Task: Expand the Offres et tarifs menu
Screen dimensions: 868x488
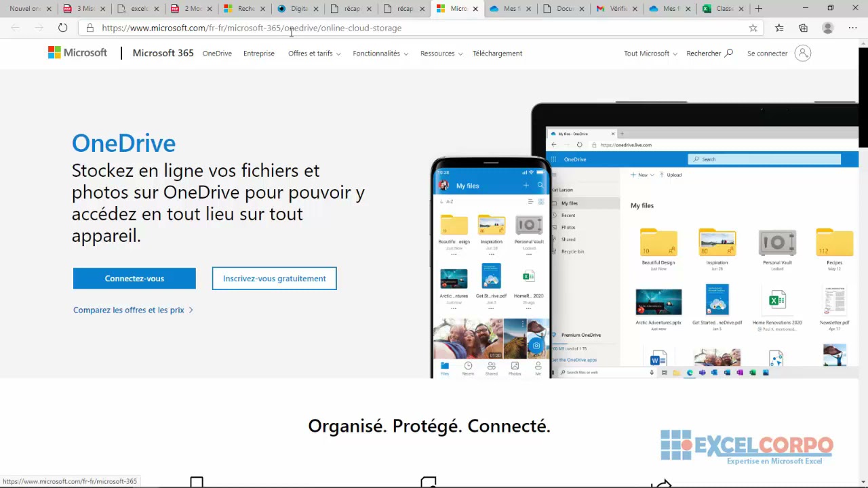Action: [x=314, y=54]
